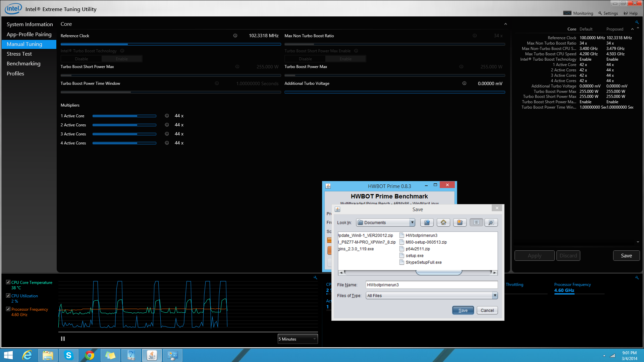The height and width of the screenshot is (362, 644).
Task: Open Reference Clock info icon
Action: coord(235,36)
